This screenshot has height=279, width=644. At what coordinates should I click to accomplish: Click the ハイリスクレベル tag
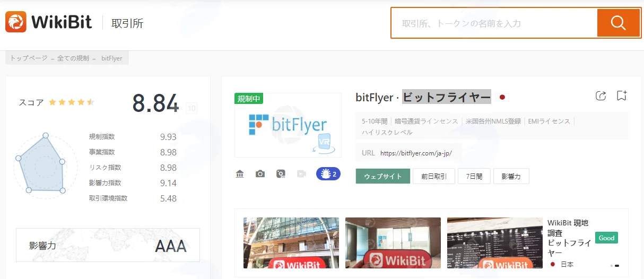click(x=387, y=132)
